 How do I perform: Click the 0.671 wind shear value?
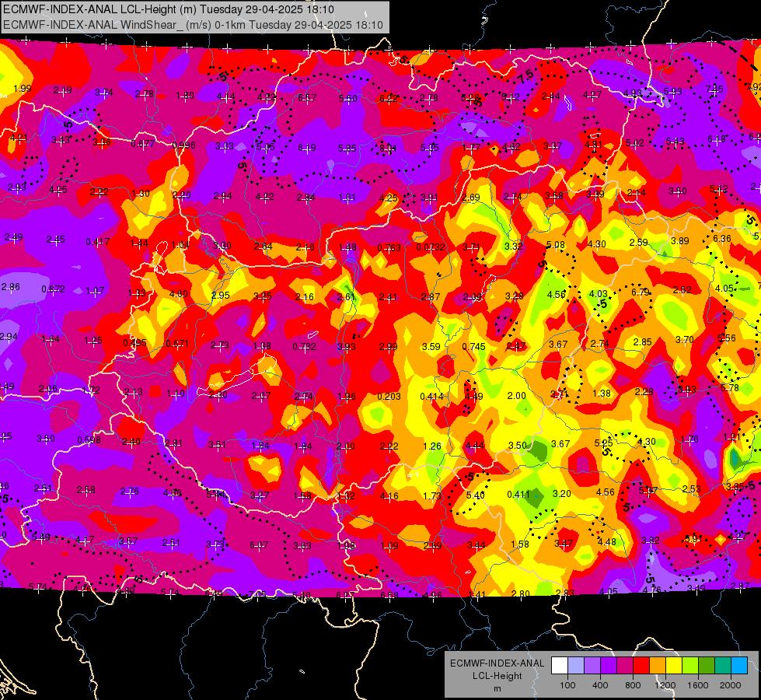177,344
